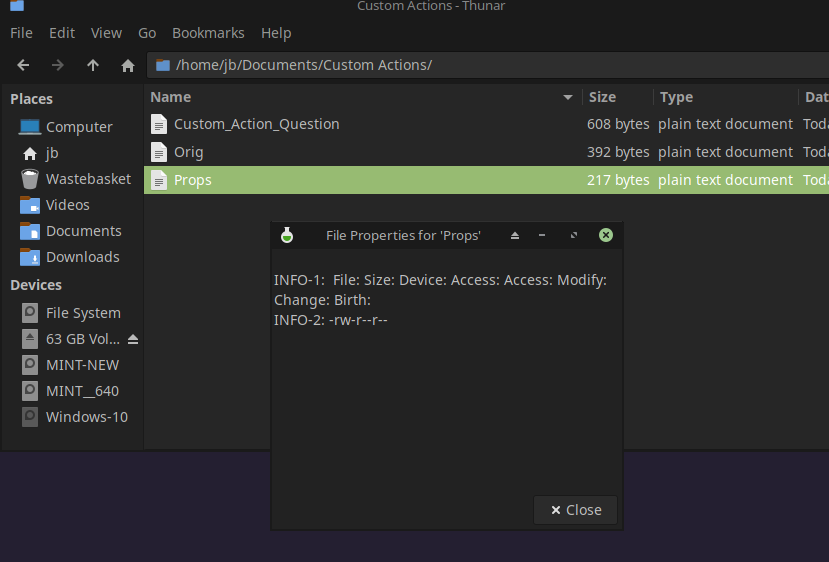Screen dimensions: 829x562
Task: Select the Custom_Action_Question file name
Action: [x=256, y=124]
